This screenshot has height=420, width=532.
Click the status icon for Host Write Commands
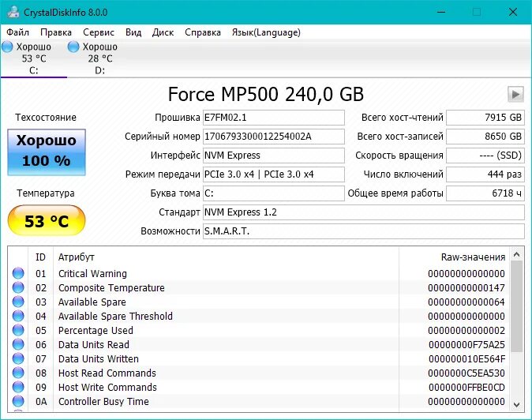click(18, 387)
